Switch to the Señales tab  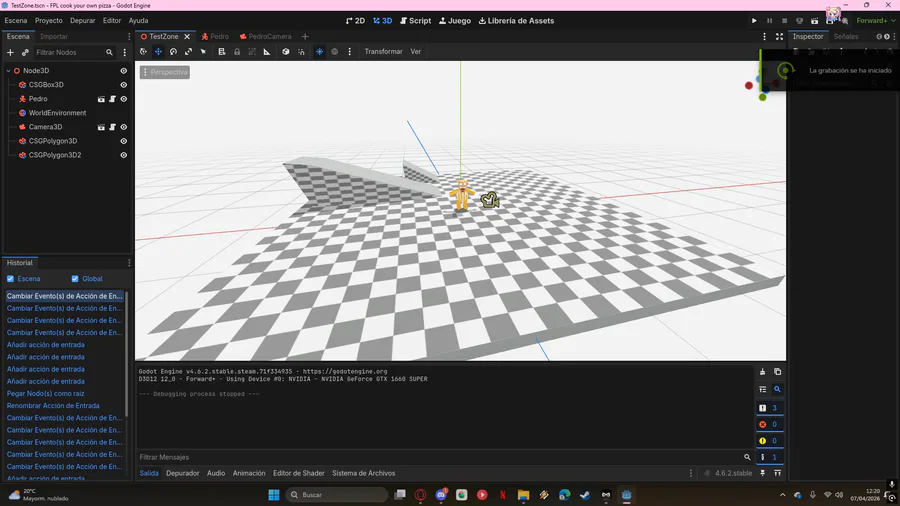click(846, 36)
